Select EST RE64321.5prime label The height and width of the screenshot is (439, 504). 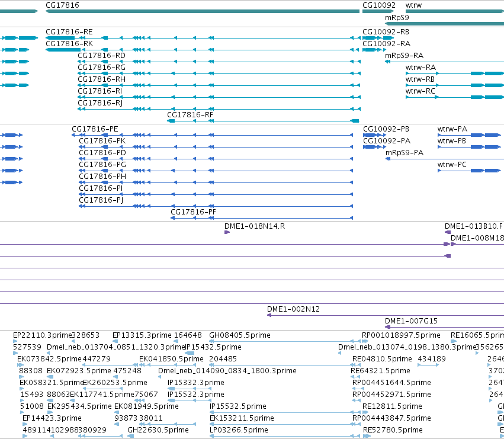click(381, 371)
